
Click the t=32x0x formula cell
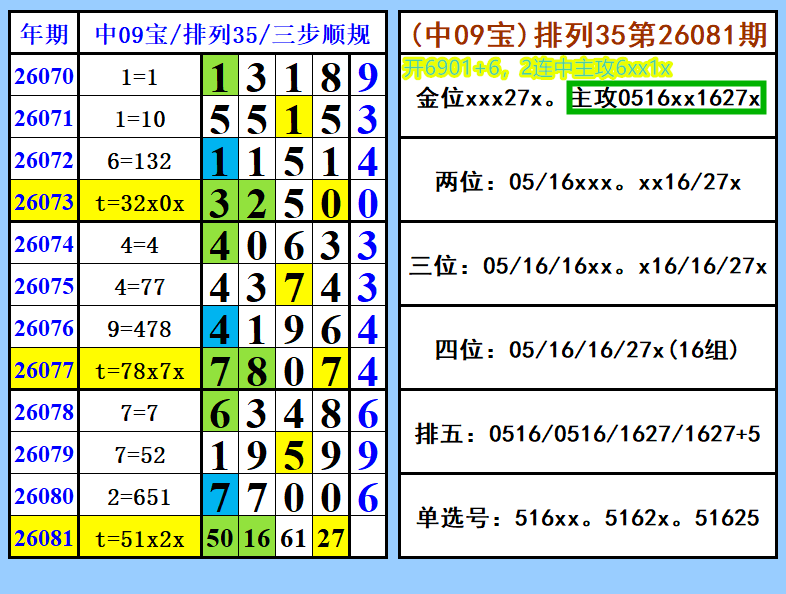pyautogui.click(x=140, y=203)
